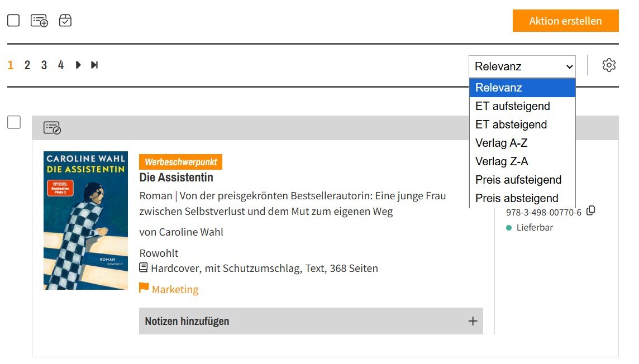The image size is (639, 364).
Task: Open the Die Assistentin title link
Action: pos(176,178)
